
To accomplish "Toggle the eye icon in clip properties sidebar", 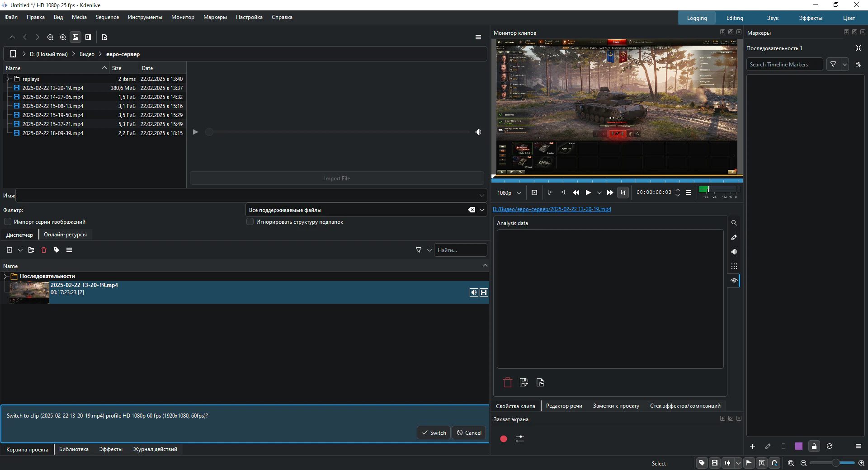I will point(734,281).
